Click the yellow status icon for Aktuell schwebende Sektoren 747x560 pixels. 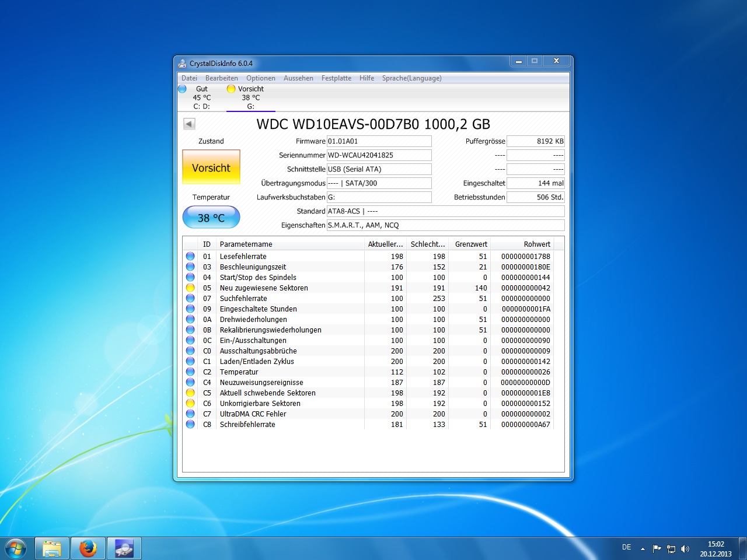(190, 393)
